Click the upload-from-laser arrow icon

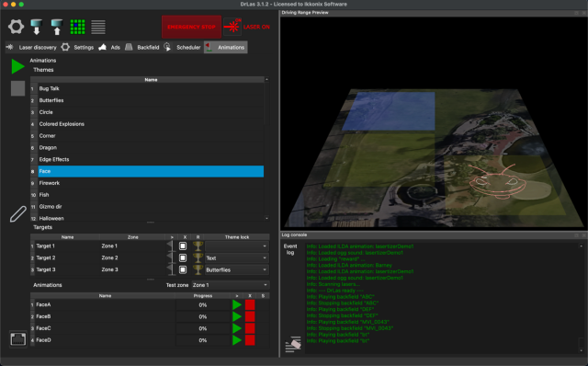[x=57, y=27]
